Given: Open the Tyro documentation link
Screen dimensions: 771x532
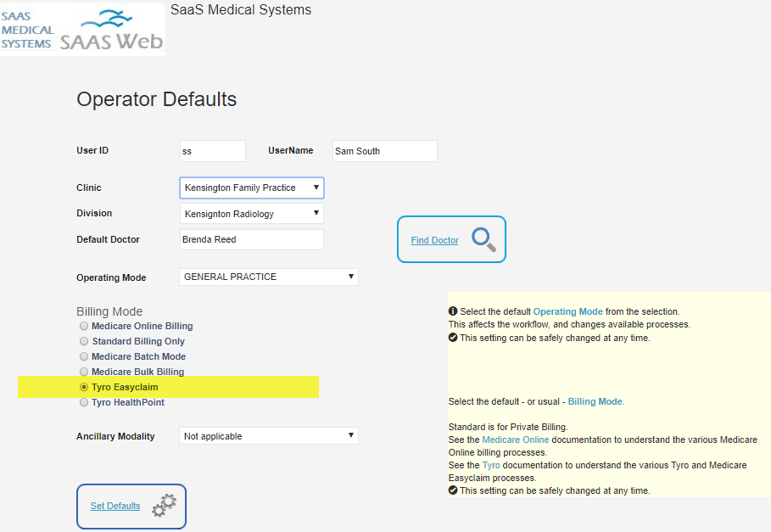Looking at the screenshot, I should pyautogui.click(x=491, y=465).
